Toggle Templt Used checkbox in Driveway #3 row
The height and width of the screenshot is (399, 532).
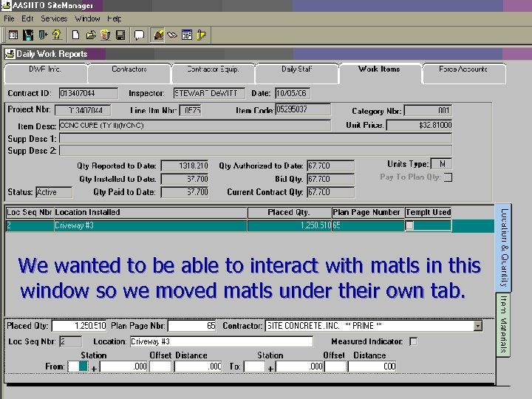[409, 225]
